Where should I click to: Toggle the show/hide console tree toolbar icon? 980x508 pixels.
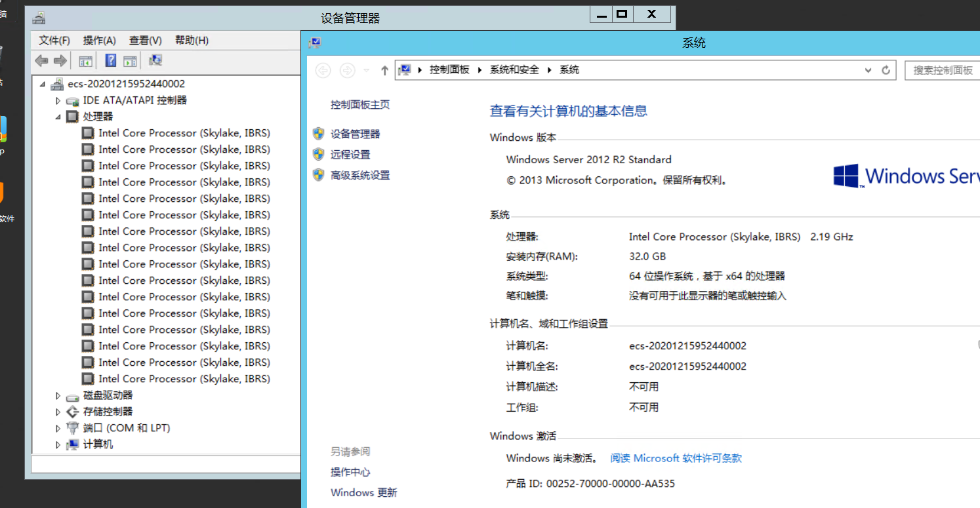point(85,61)
